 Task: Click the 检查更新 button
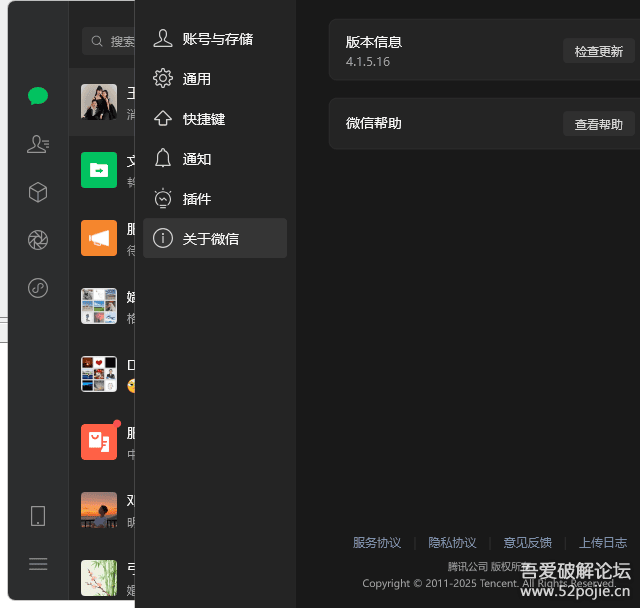(598, 51)
